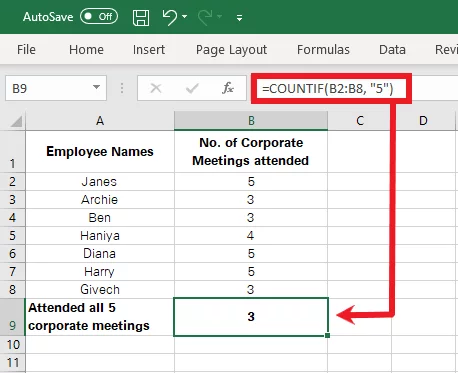The width and height of the screenshot is (458, 373).
Task: Click the cell containing Haniya
Action: point(100,236)
